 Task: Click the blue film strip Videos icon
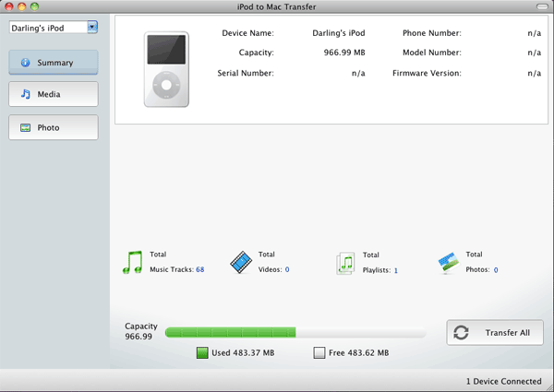click(x=241, y=262)
